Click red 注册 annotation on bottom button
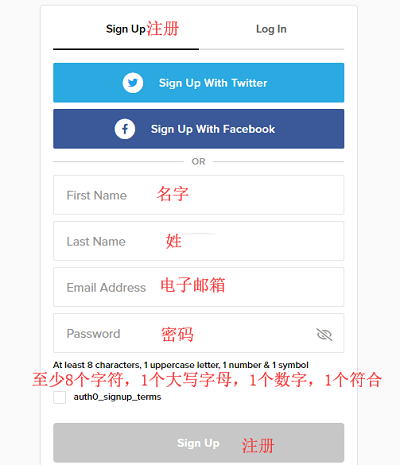The width and height of the screenshot is (400, 465). [x=258, y=446]
